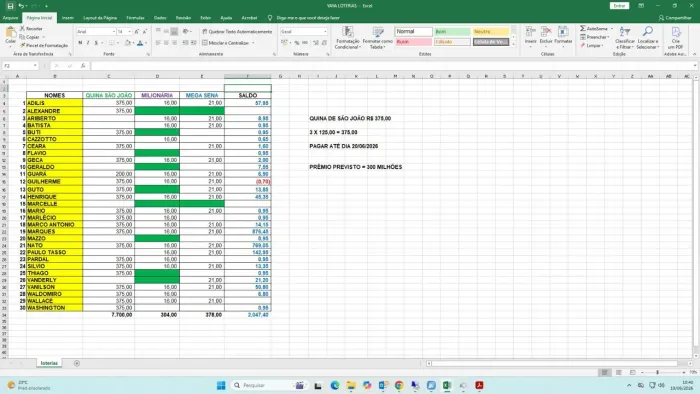This screenshot has width=700, height=394.
Task: Open the Inserir ribbon tab
Action: (x=68, y=18)
